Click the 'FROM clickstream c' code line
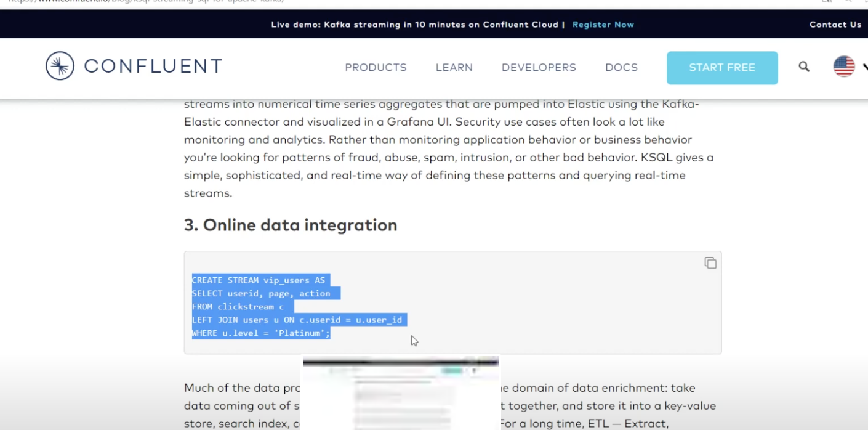Viewport: 868px width, 430px height. pyautogui.click(x=238, y=307)
